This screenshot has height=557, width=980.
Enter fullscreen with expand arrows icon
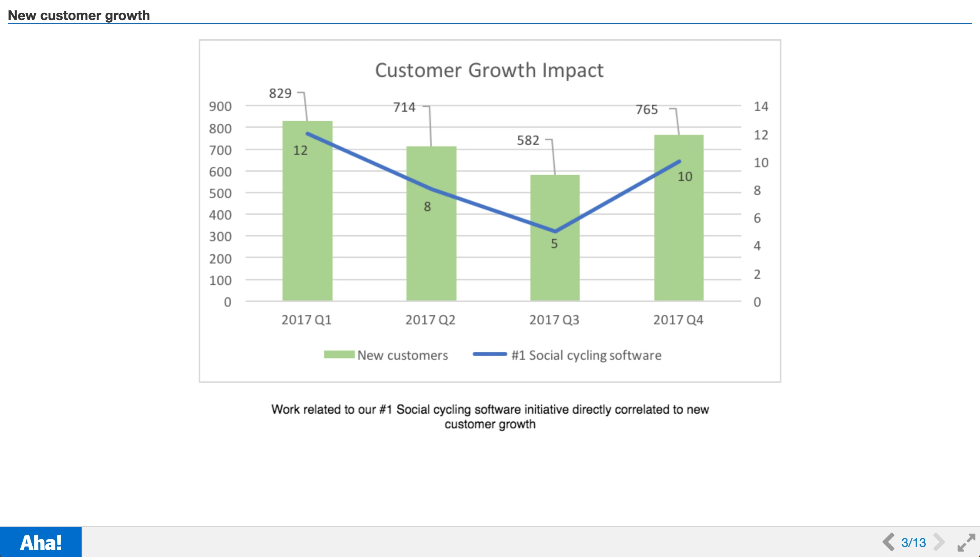tap(967, 542)
